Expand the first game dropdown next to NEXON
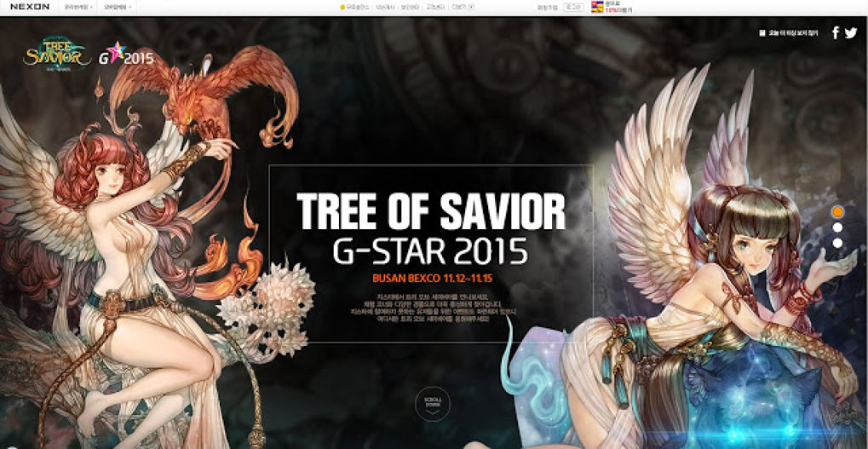This screenshot has width=868, height=449. click(80, 7)
